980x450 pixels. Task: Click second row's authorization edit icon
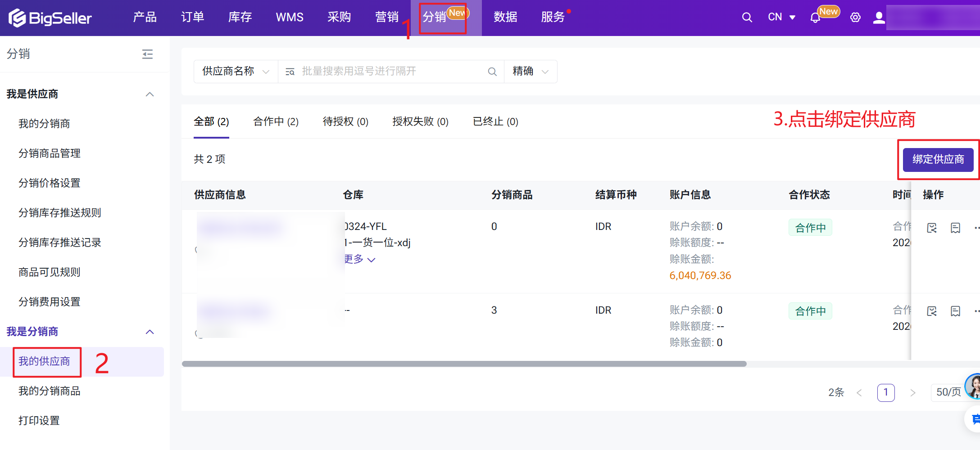pos(932,311)
